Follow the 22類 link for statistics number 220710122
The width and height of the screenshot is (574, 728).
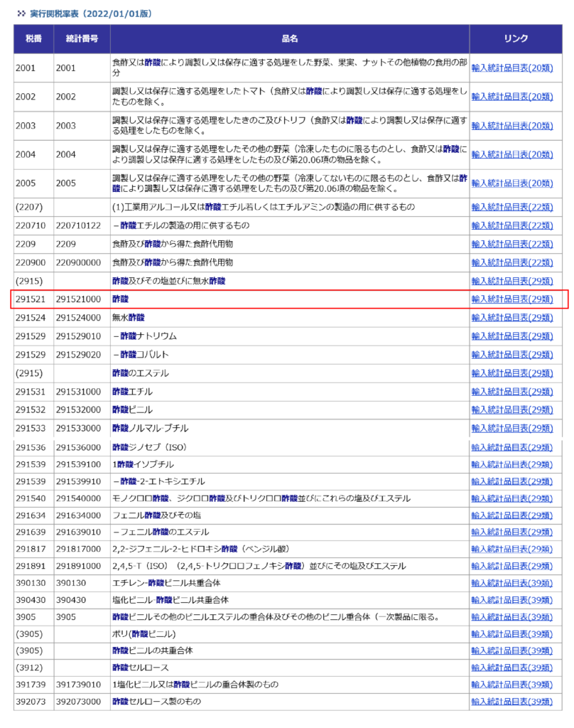(512, 225)
